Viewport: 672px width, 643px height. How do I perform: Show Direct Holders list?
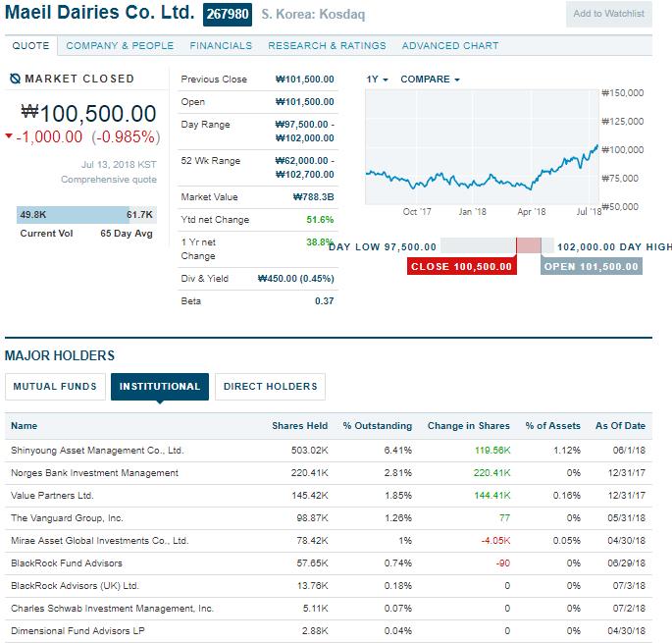pyautogui.click(x=270, y=387)
